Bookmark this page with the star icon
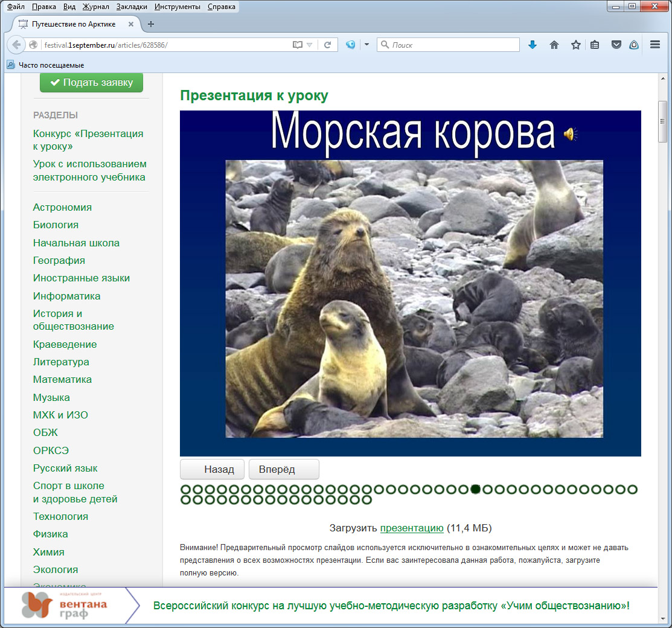 tap(576, 45)
